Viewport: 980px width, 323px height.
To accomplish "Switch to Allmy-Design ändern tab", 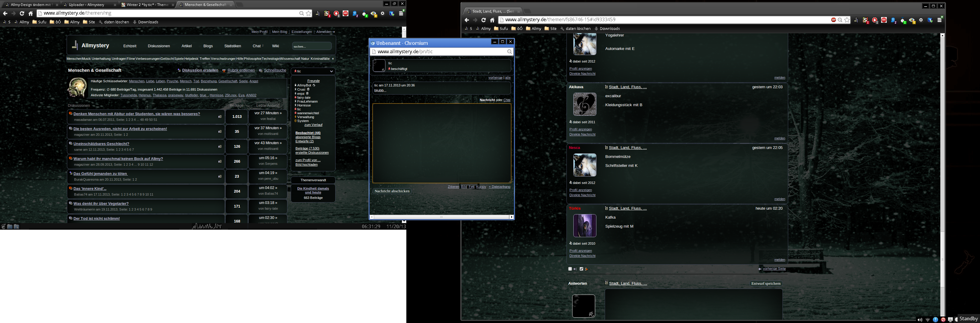I will click(31, 4).
